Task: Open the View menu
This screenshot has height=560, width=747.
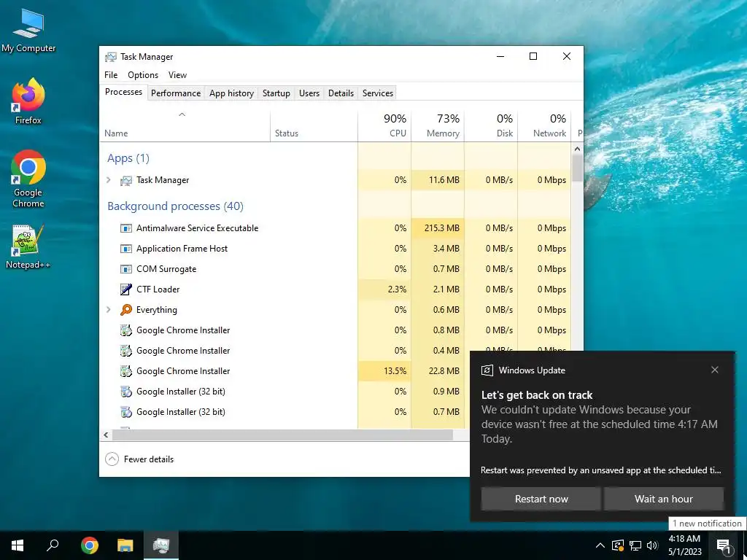Action: click(x=177, y=75)
